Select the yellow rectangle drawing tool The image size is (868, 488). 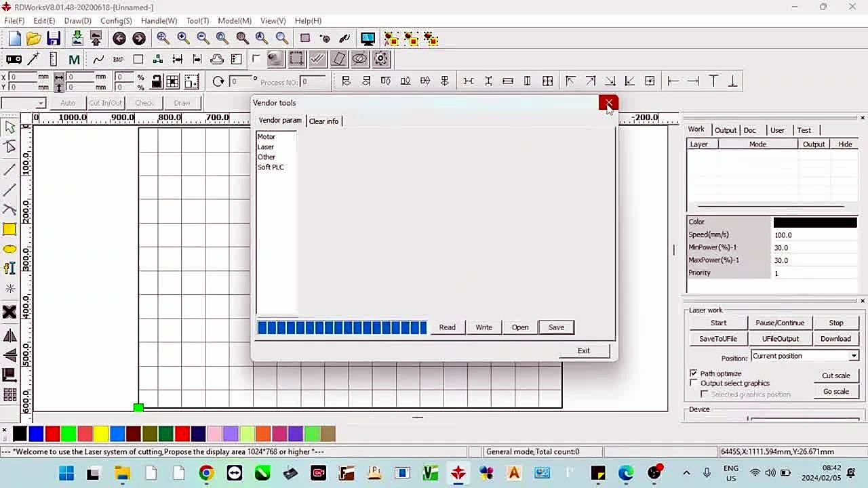pyautogui.click(x=9, y=230)
